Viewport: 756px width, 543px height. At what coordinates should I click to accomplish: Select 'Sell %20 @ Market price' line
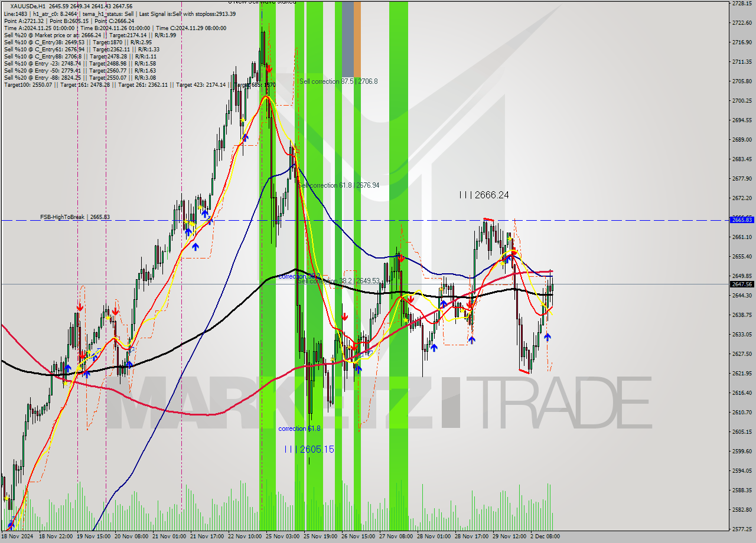pyautogui.click(x=90, y=35)
